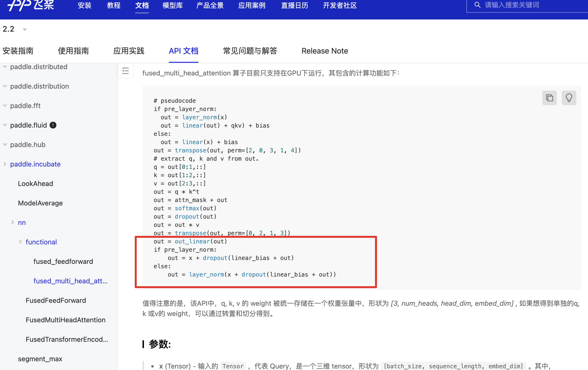Copy the pseudocode block with copy icon
This screenshot has height=370, width=588.
pyautogui.click(x=549, y=98)
